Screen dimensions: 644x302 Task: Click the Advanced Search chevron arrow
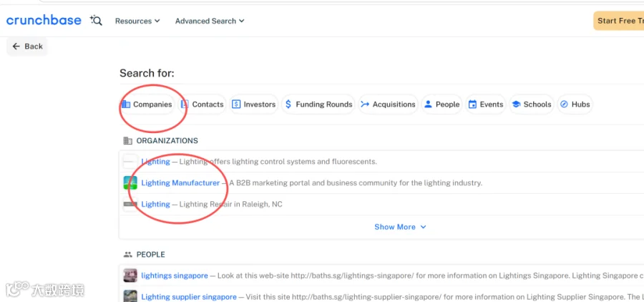[242, 21]
